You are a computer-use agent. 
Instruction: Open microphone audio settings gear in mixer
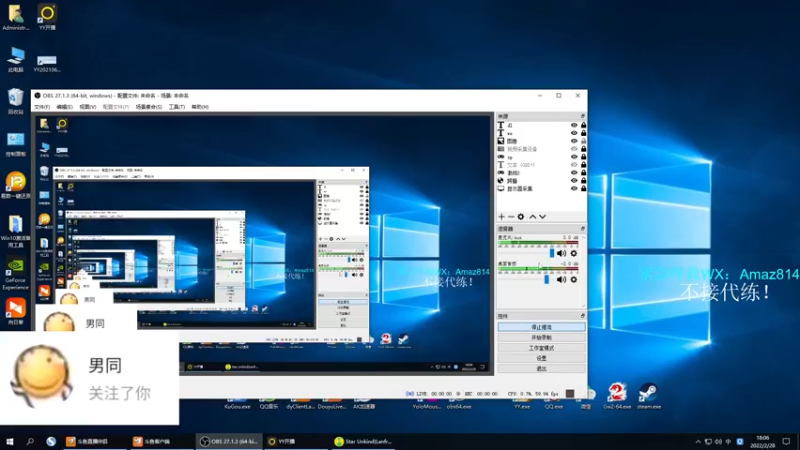click(x=573, y=253)
